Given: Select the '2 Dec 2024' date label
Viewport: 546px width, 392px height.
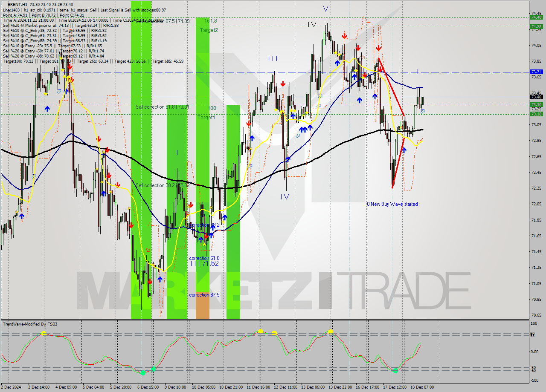Looking at the screenshot, I should coord(11,387).
